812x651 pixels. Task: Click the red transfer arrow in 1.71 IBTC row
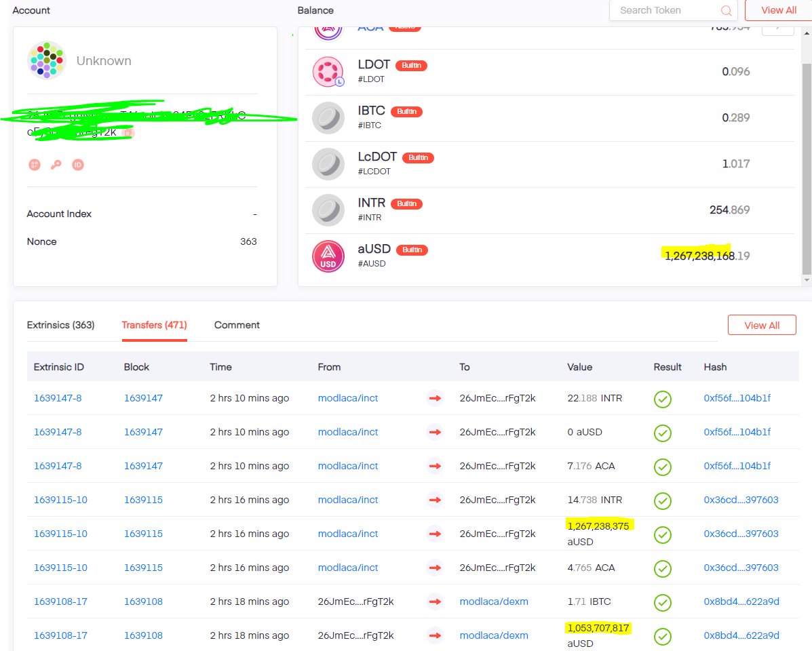[x=435, y=601]
